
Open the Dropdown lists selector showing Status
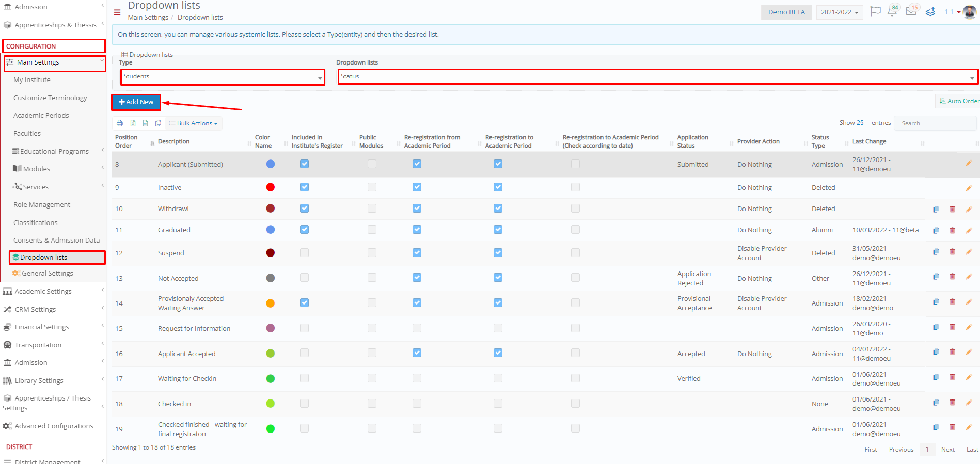(658, 77)
